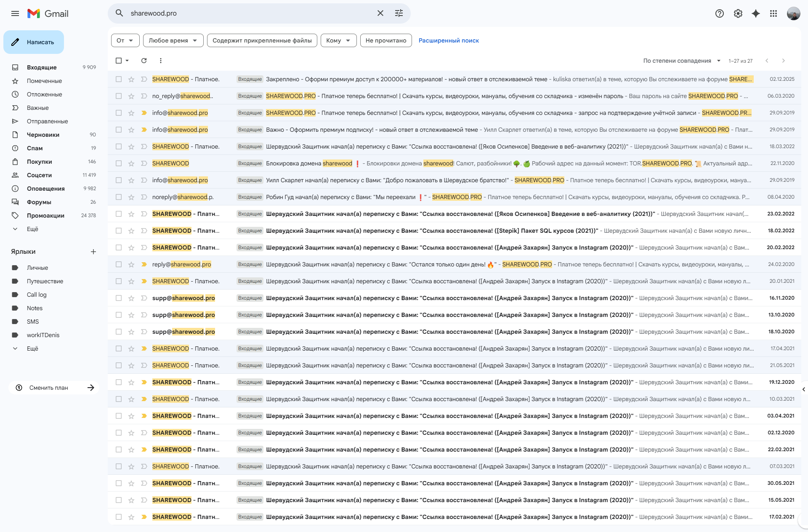Add a new label with the plus icon
Screen dimensions: 808x532
click(93, 252)
